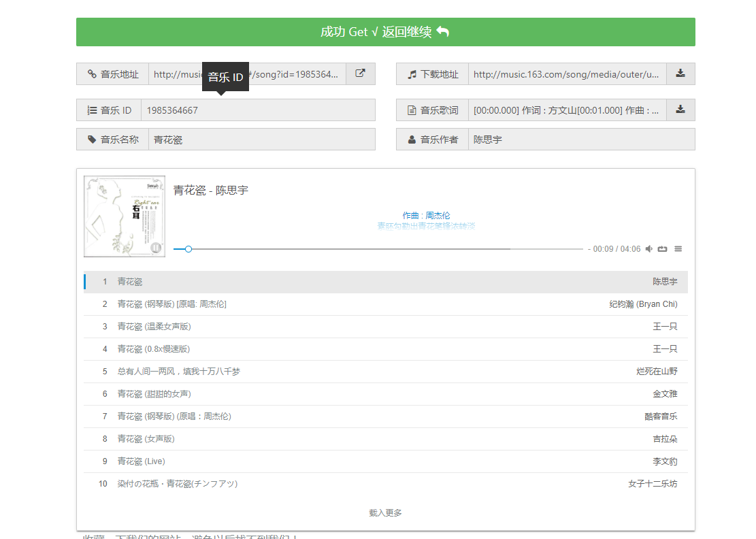Open music URL via external link icon
The width and height of the screenshot is (756, 539).
pos(361,74)
